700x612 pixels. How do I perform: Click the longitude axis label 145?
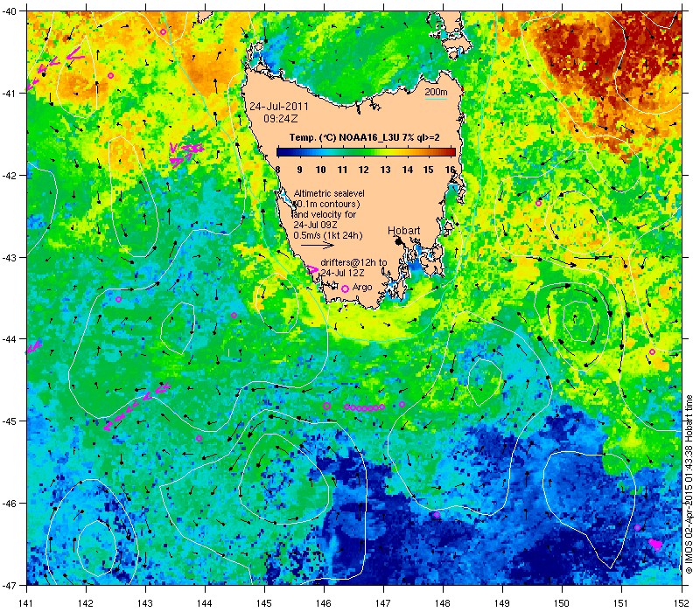coord(264,603)
